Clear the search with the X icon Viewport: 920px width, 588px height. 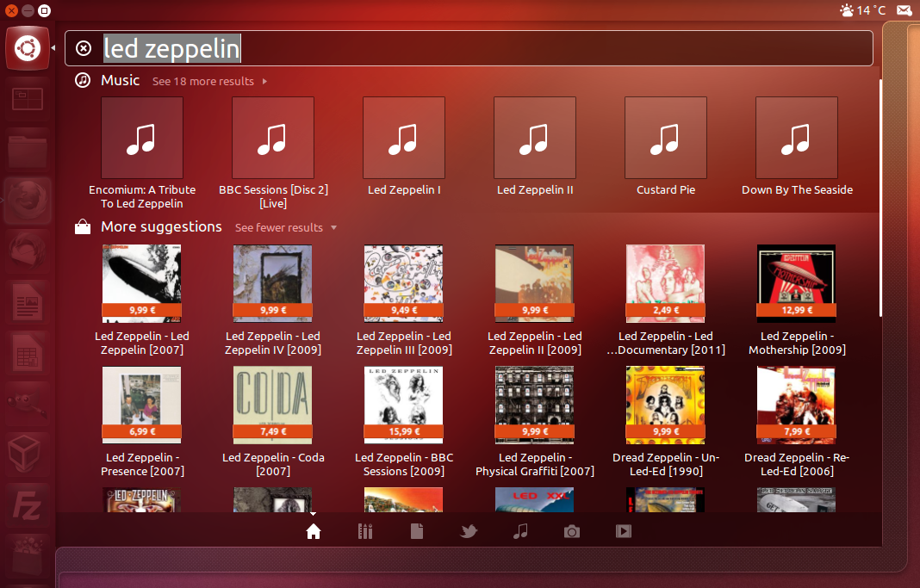point(84,48)
